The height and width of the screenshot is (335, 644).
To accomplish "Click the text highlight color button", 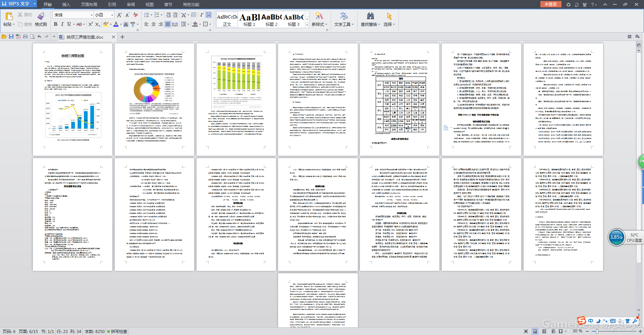I will (x=106, y=24).
